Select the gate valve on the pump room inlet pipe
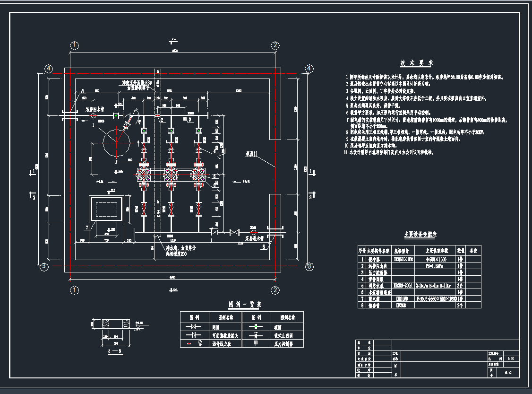Image resolution: width=532 pixels, height=394 pixels. coord(233,233)
